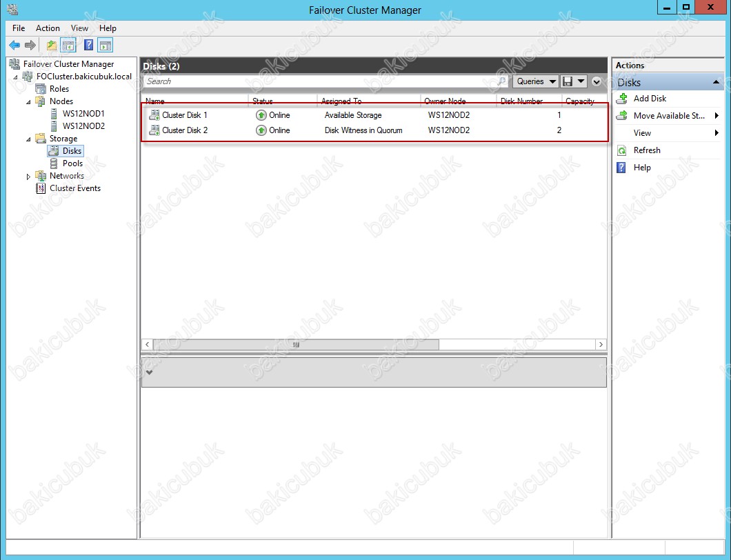Sort by the Name column header
This screenshot has height=560, width=731.
click(x=154, y=101)
